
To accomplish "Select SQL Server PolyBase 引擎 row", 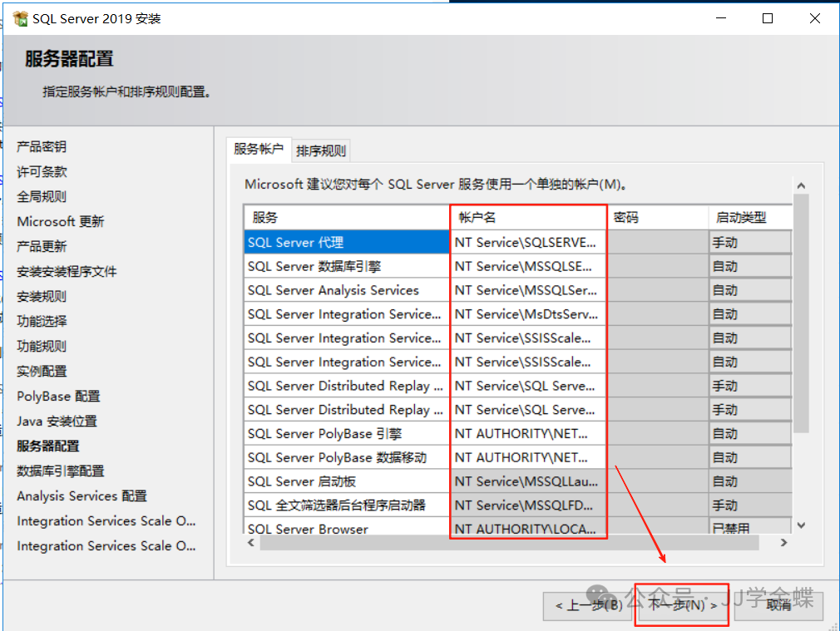I will point(347,434).
